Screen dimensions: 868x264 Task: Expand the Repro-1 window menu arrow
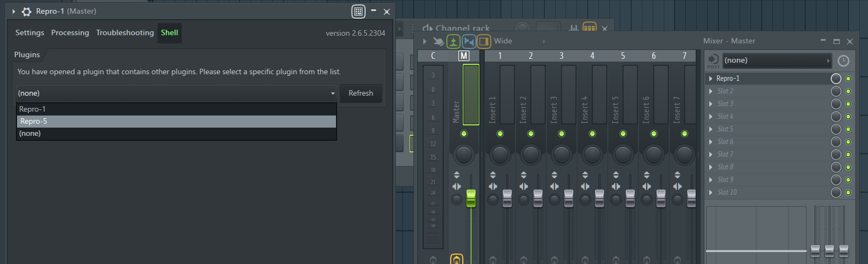pyautogui.click(x=14, y=12)
